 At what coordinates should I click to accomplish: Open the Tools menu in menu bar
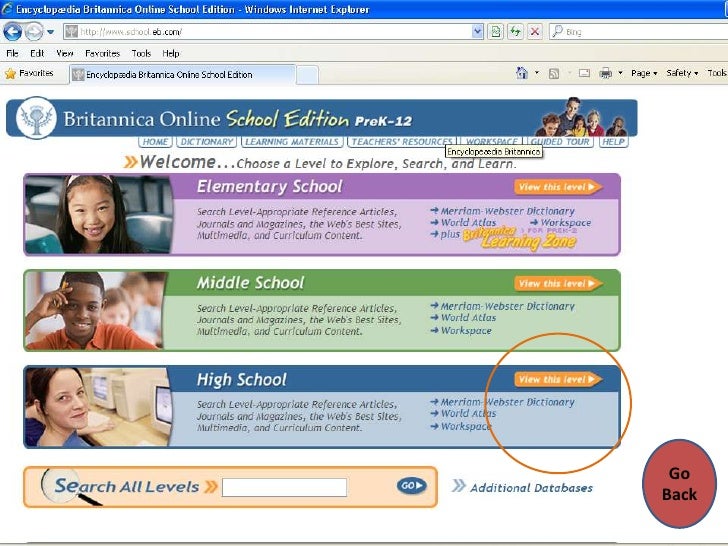tap(141, 53)
